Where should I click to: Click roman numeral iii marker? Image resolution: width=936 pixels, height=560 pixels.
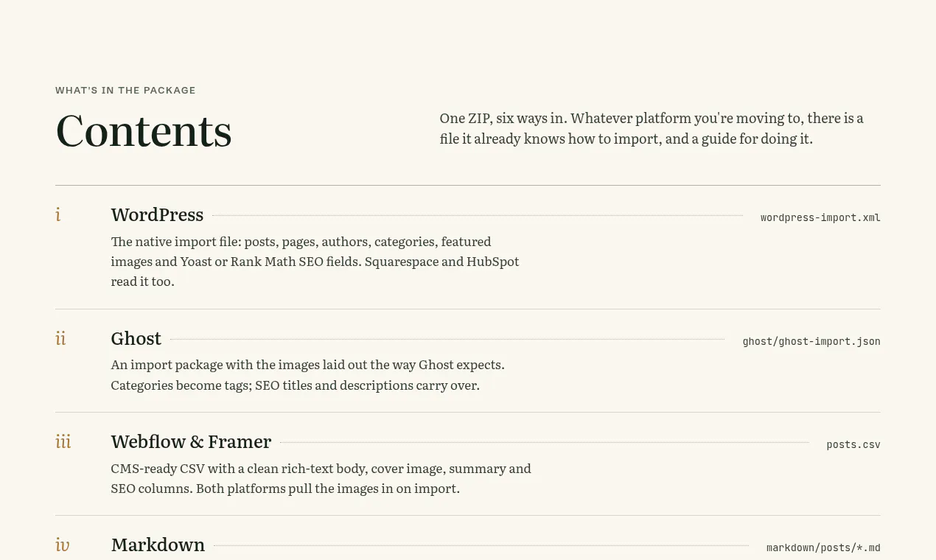point(63,441)
